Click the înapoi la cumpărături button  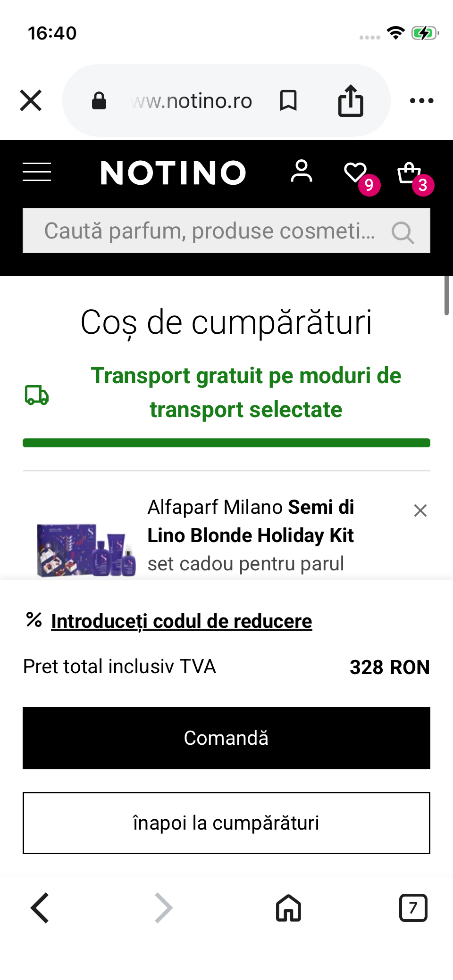point(226,823)
